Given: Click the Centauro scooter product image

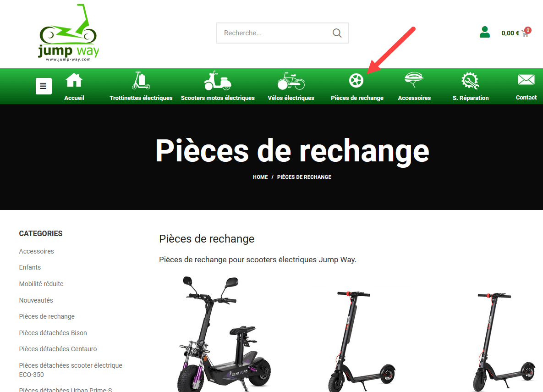Looking at the screenshot, I should [225, 334].
